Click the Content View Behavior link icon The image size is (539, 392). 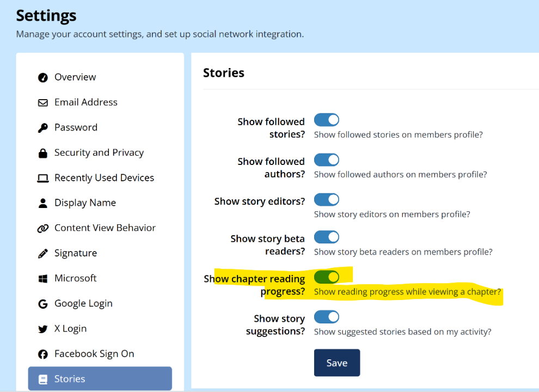[x=42, y=228]
